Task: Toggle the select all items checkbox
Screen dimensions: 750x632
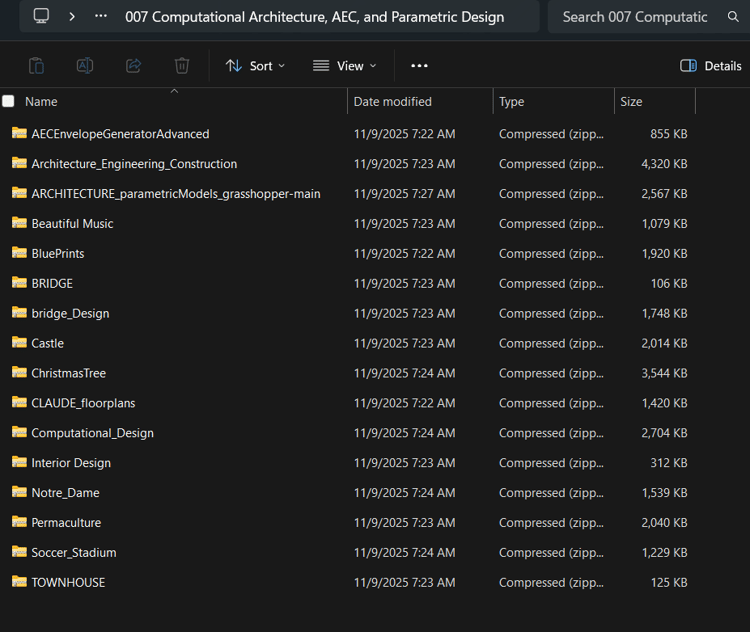Action: [x=9, y=101]
